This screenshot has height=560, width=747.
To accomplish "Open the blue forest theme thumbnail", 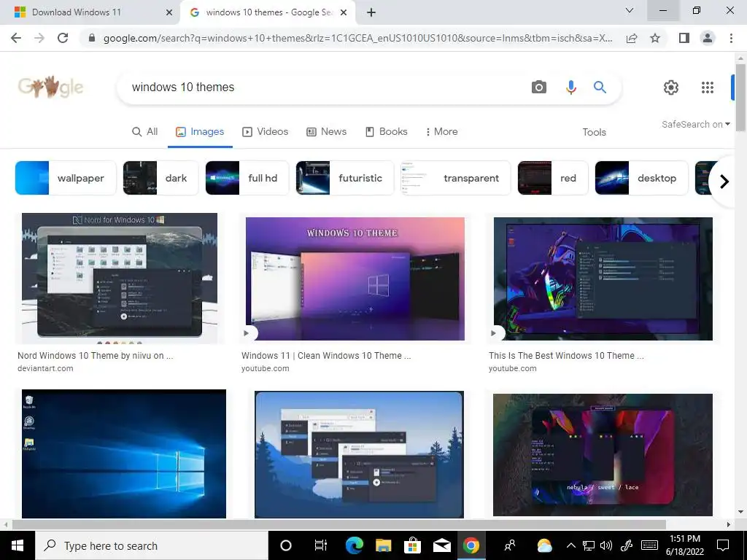I will pos(359,454).
